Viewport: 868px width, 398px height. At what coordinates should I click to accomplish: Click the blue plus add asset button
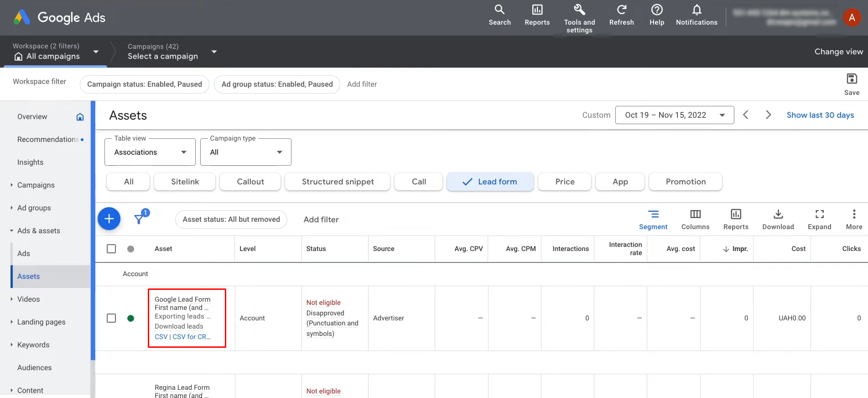click(x=109, y=219)
